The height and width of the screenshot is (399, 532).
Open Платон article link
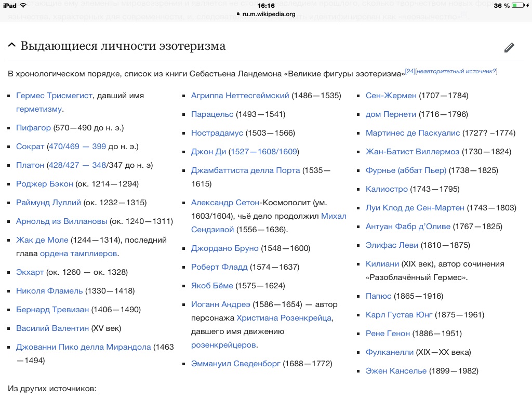30,165
